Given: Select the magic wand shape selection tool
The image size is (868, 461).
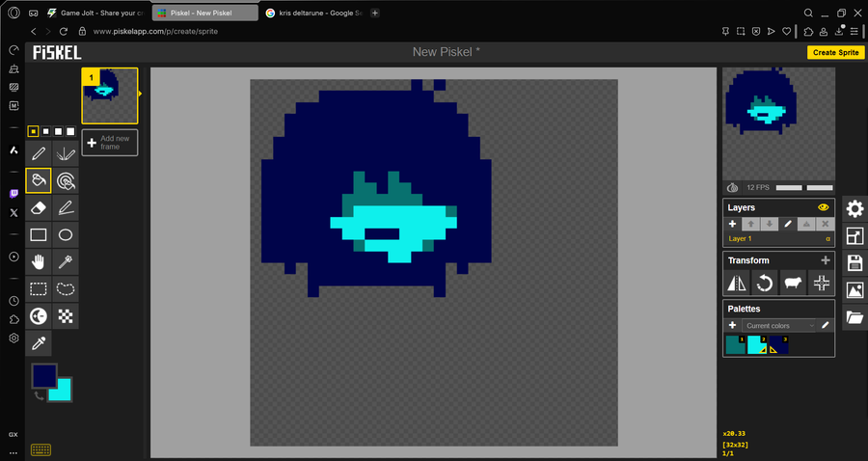Looking at the screenshot, I should (66, 261).
